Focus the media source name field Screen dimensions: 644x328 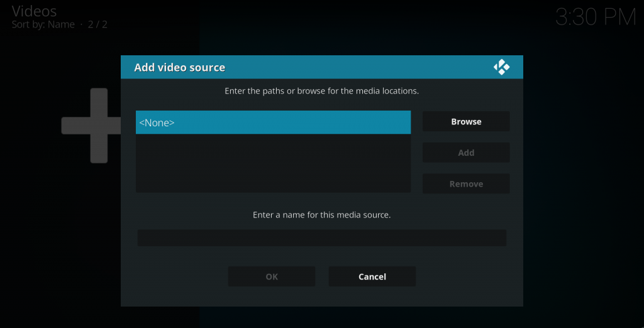click(321, 238)
